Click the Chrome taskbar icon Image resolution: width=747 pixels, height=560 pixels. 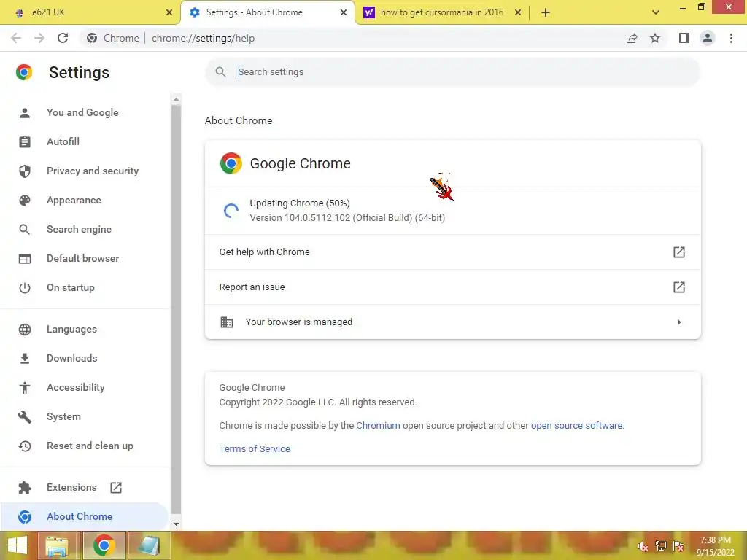tap(104, 545)
